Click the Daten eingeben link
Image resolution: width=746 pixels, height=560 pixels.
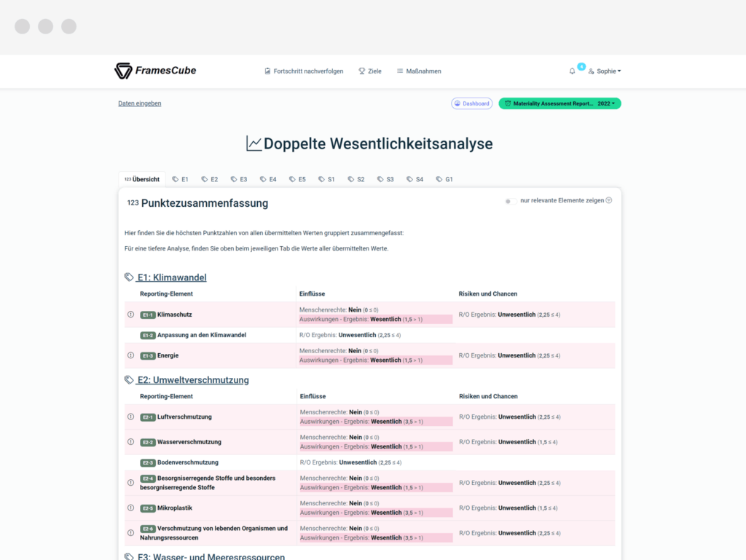click(x=139, y=103)
